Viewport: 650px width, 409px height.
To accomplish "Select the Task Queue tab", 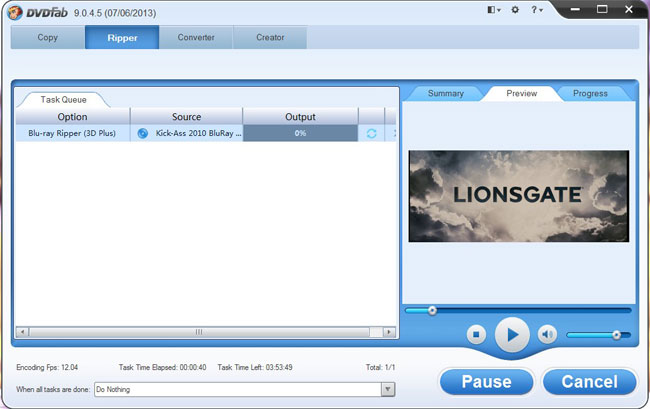I will click(63, 99).
